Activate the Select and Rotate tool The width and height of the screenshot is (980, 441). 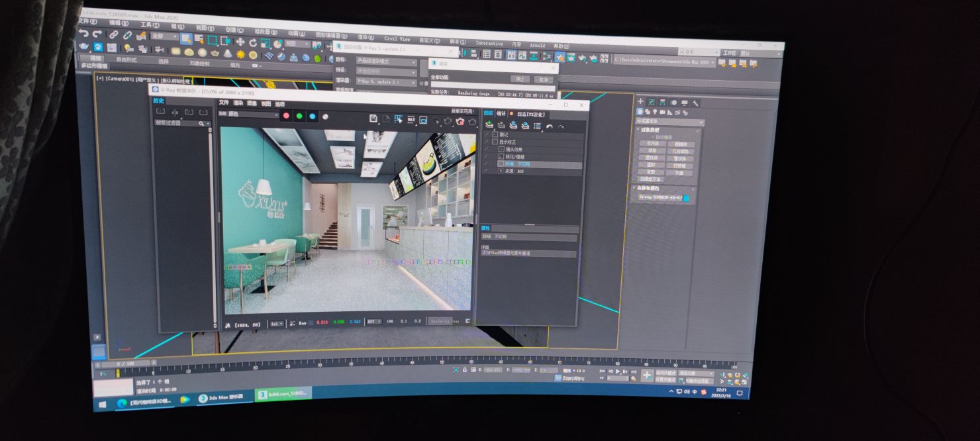click(253, 42)
